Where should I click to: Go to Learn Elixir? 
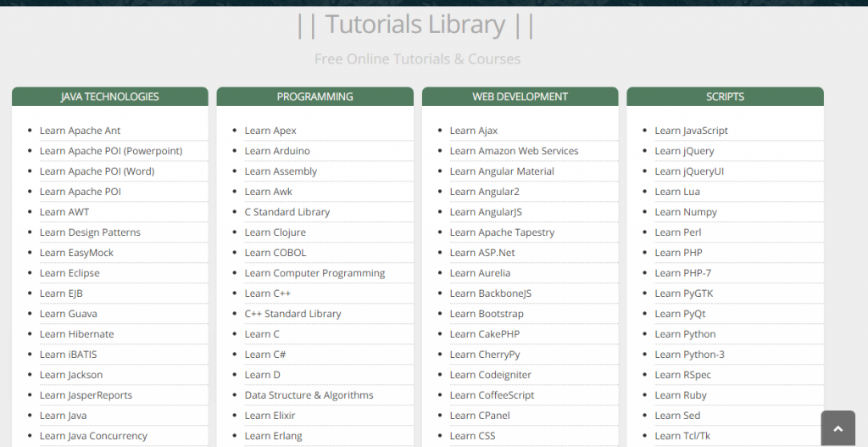coord(270,416)
